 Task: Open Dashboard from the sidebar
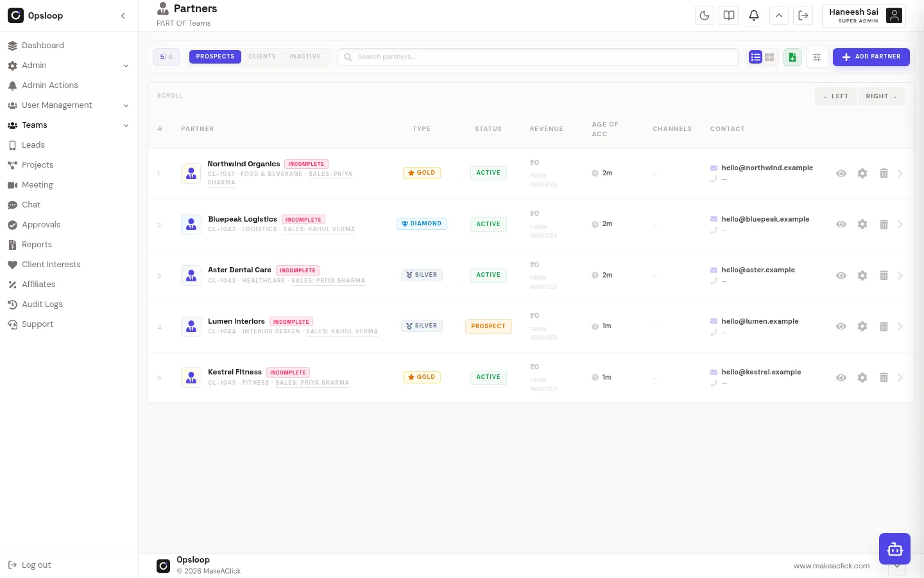point(69,46)
